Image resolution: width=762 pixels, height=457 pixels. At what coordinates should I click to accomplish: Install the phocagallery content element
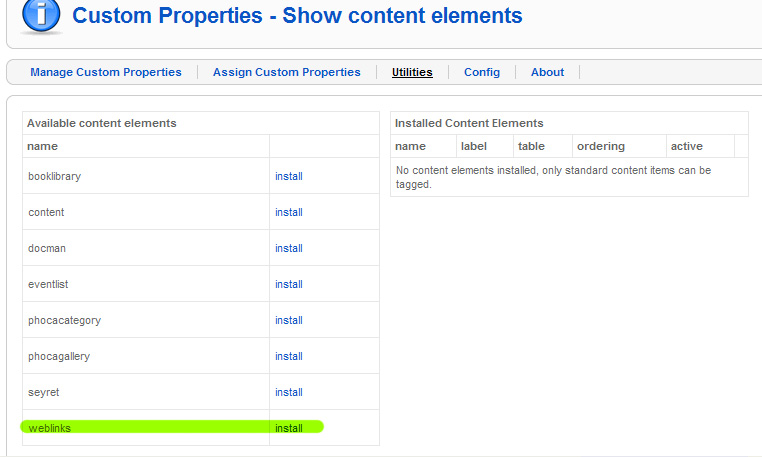tap(289, 356)
